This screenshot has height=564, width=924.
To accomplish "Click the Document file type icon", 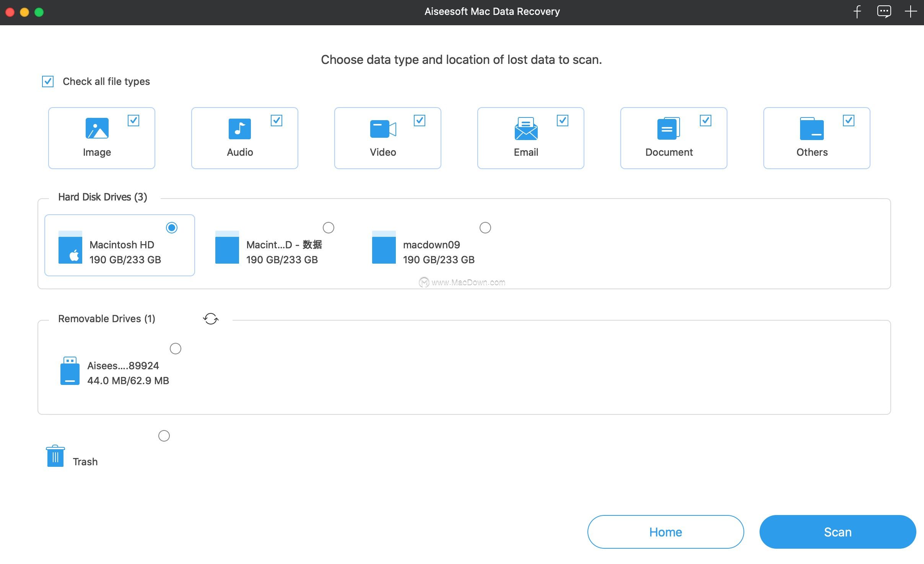I will [x=669, y=128].
